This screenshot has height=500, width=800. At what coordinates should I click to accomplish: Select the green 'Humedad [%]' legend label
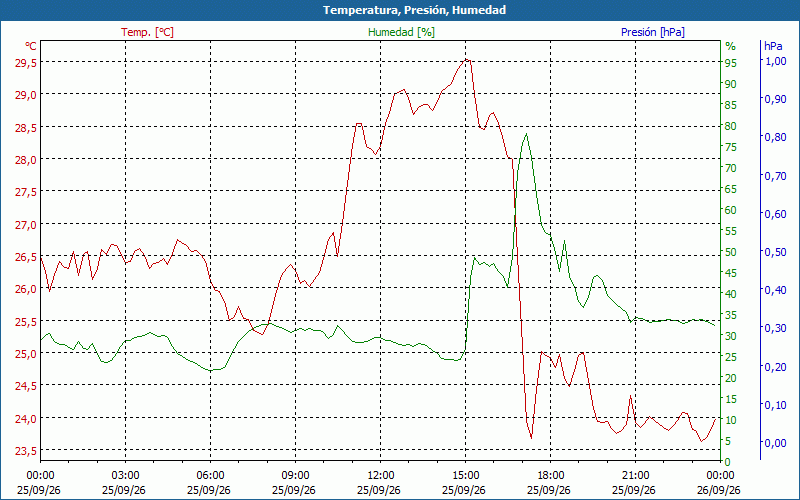401,32
